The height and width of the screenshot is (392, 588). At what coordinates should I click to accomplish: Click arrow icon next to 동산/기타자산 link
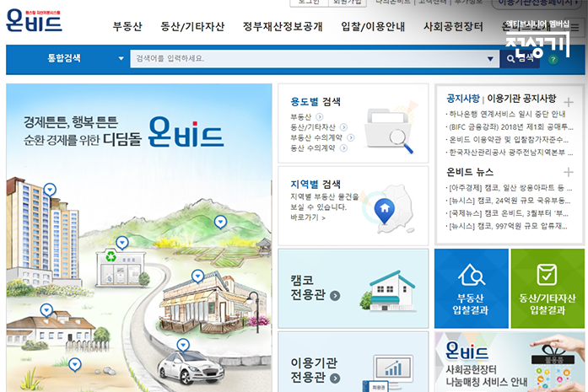click(343, 127)
